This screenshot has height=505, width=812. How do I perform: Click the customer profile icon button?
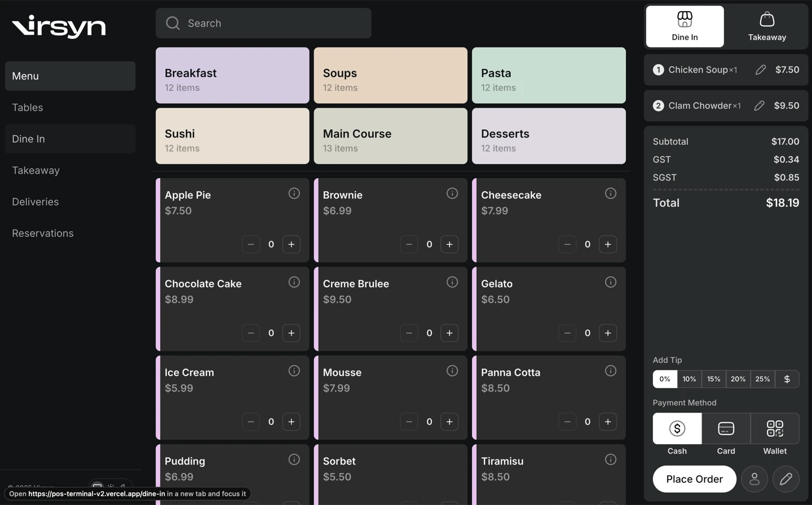754,479
